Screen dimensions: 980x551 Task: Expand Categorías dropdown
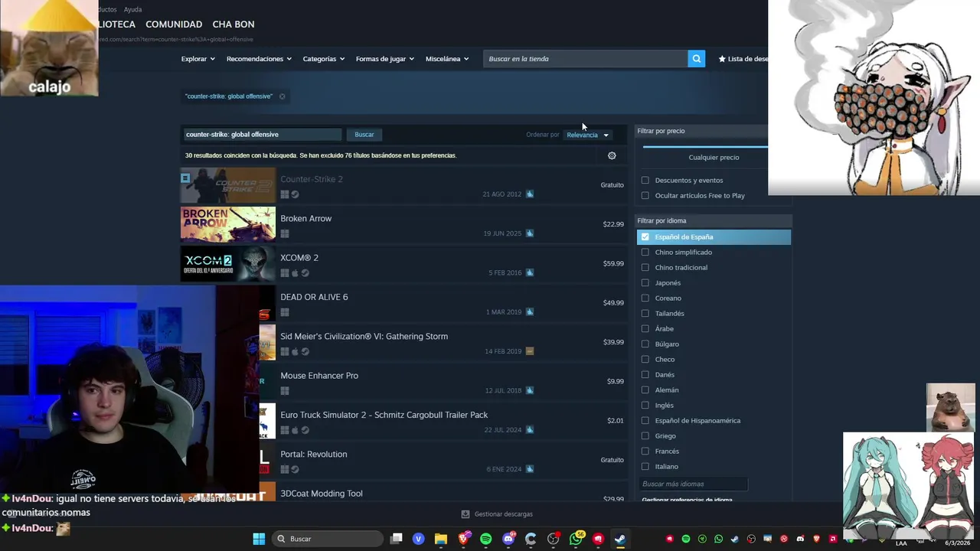tap(323, 59)
